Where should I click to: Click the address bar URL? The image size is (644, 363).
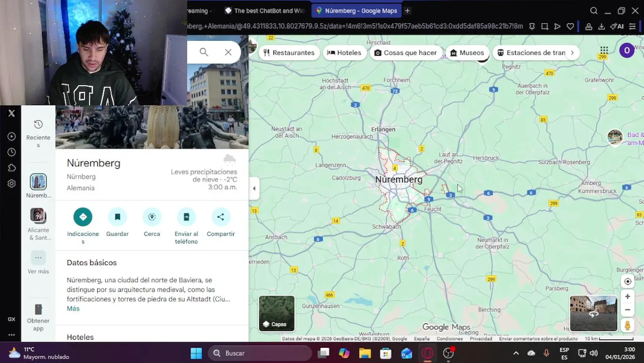355,26
